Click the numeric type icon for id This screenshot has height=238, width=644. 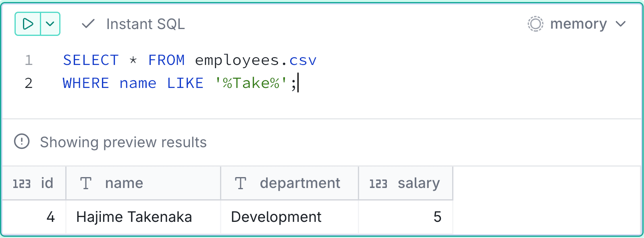(x=22, y=184)
